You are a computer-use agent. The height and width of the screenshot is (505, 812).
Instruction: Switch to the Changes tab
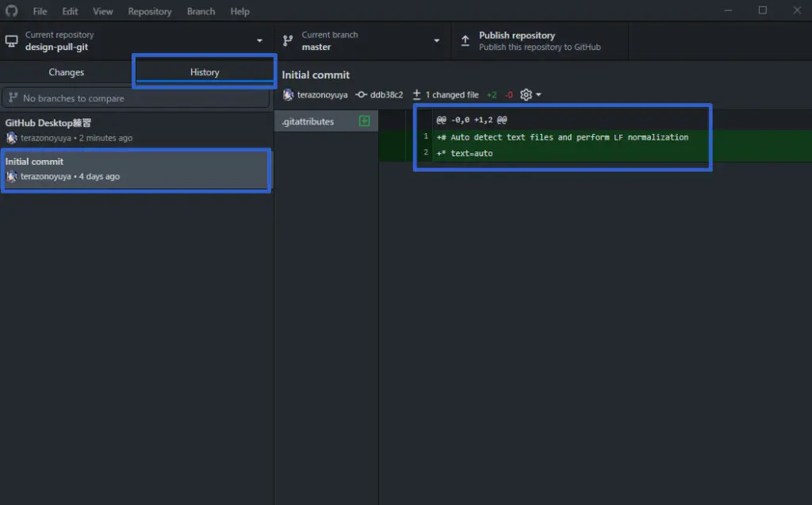tap(67, 72)
